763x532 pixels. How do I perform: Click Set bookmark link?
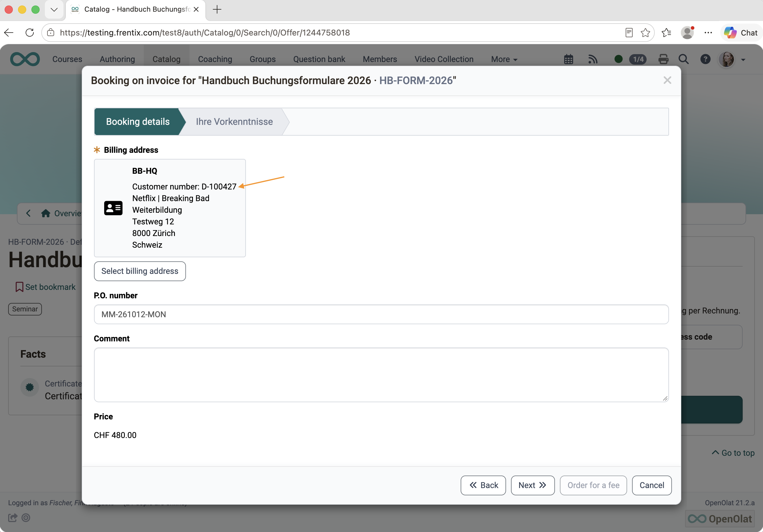click(x=45, y=287)
